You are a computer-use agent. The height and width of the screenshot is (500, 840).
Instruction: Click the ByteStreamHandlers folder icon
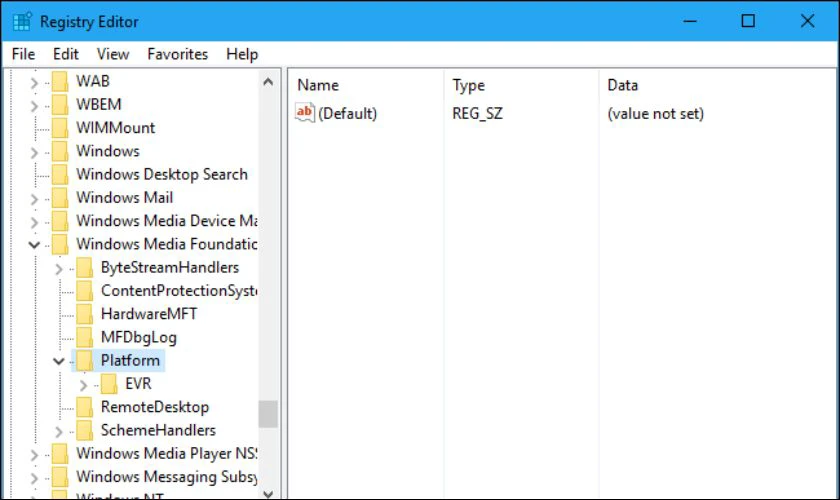[85, 267]
